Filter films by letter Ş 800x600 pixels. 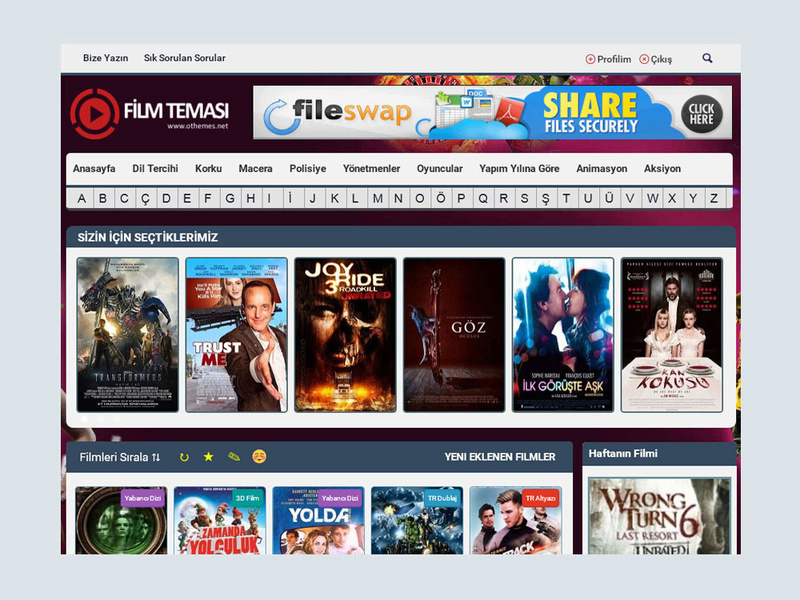pyautogui.click(x=545, y=198)
